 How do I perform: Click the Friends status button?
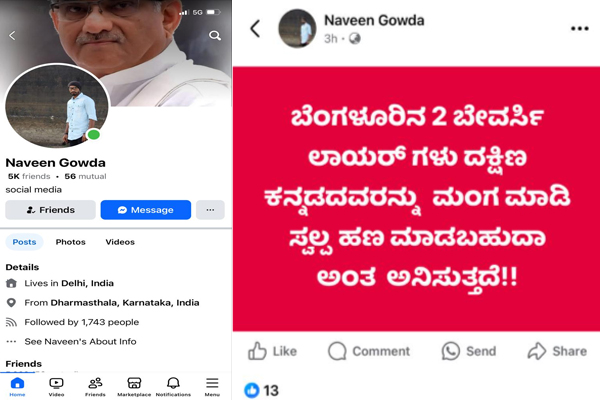tap(51, 210)
